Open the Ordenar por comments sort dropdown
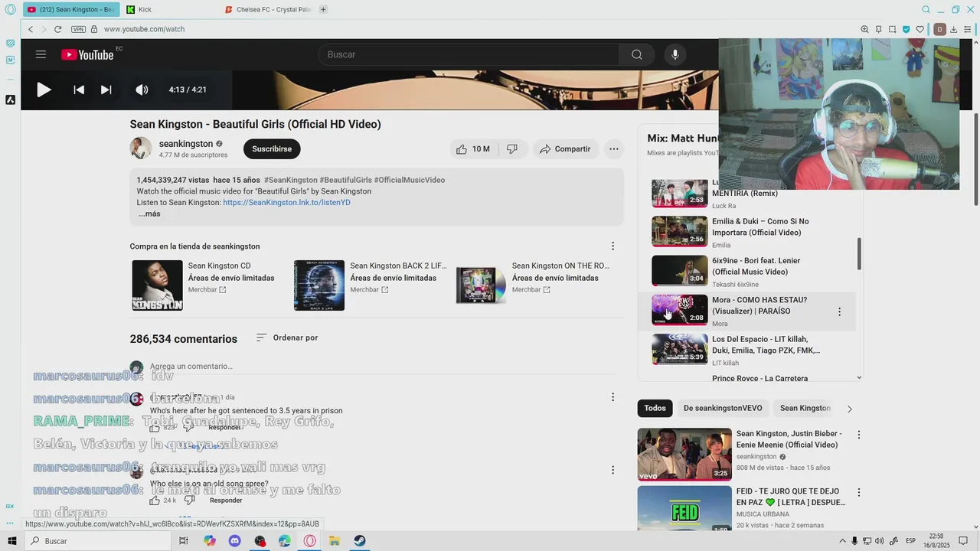The height and width of the screenshot is (551, 980). pyautogui.click(x=287, y=337)
